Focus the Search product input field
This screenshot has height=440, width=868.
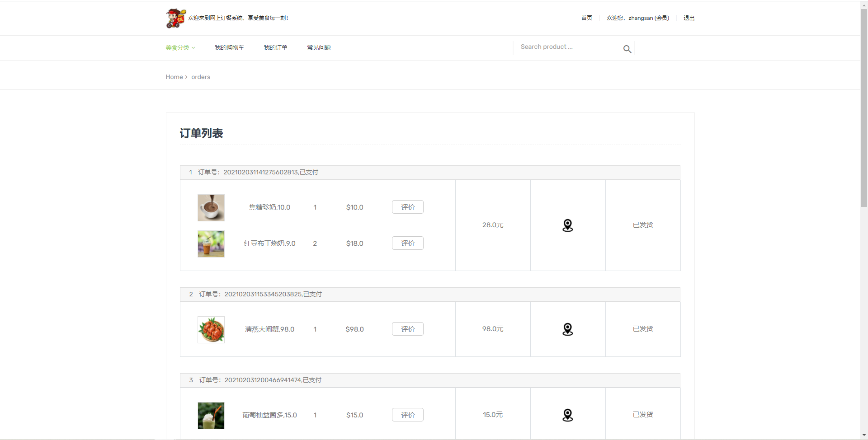[x=567, y=47]
